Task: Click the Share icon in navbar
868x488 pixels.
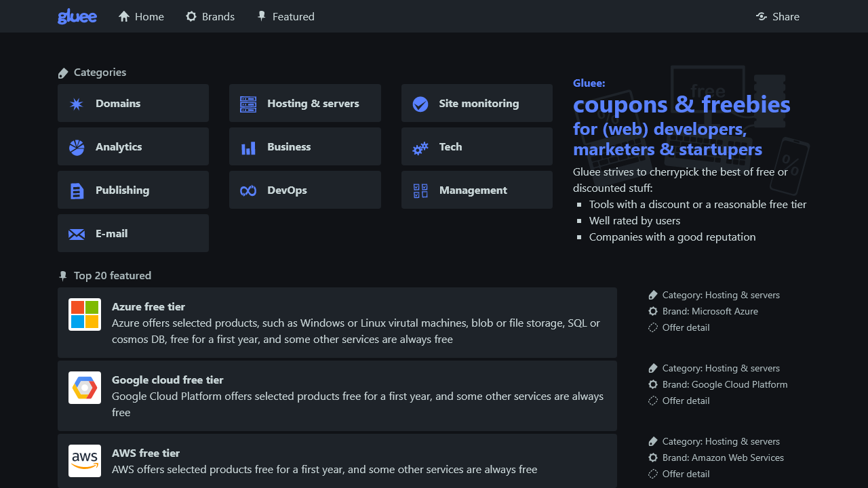Action: click(762, 16)
